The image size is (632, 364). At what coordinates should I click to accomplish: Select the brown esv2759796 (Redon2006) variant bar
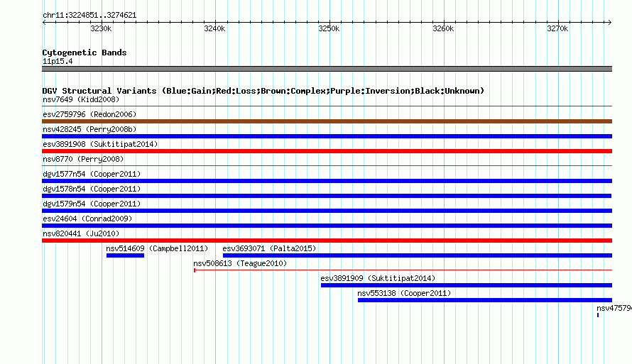[x=327, y=121]
